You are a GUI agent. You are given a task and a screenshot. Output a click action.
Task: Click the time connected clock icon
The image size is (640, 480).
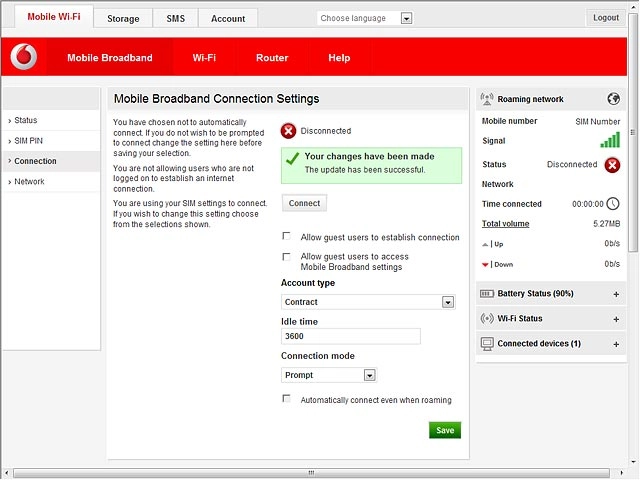(x=613, y=204)
